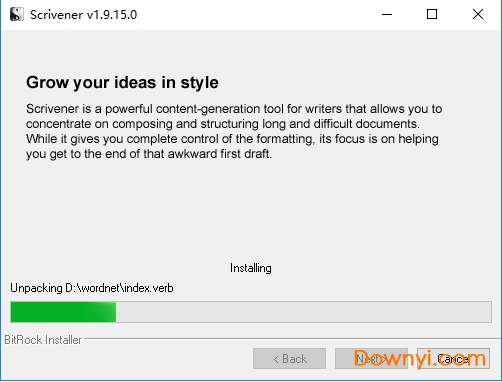
Task: Maximize the Scrivener installer window
Action: [x=432, y=14]
